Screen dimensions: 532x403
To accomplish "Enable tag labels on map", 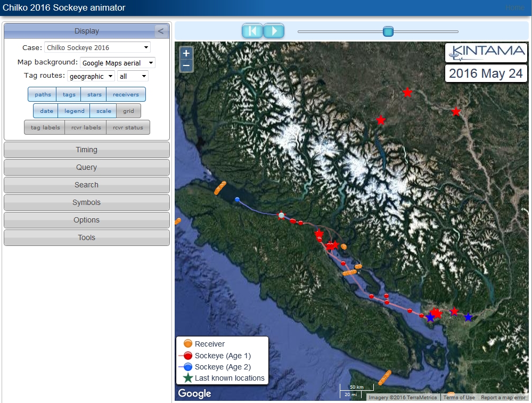I will 44,128.
